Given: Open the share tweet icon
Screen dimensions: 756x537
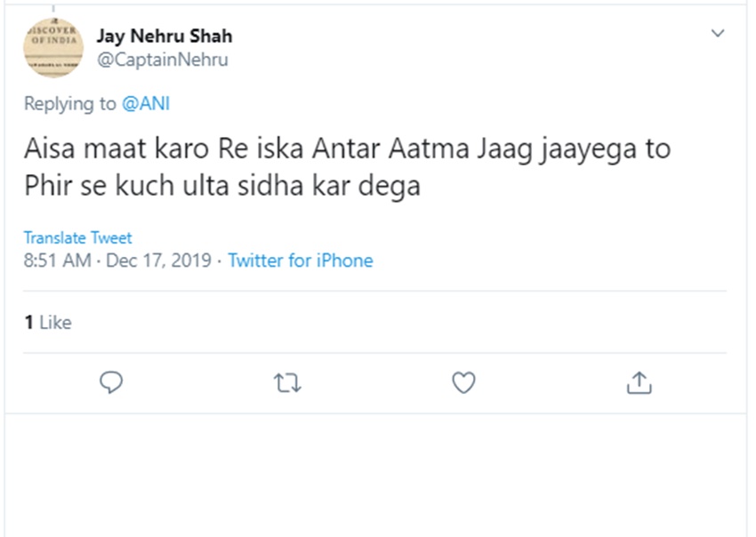Looking at the screenshot, I should tap(639, 382).
